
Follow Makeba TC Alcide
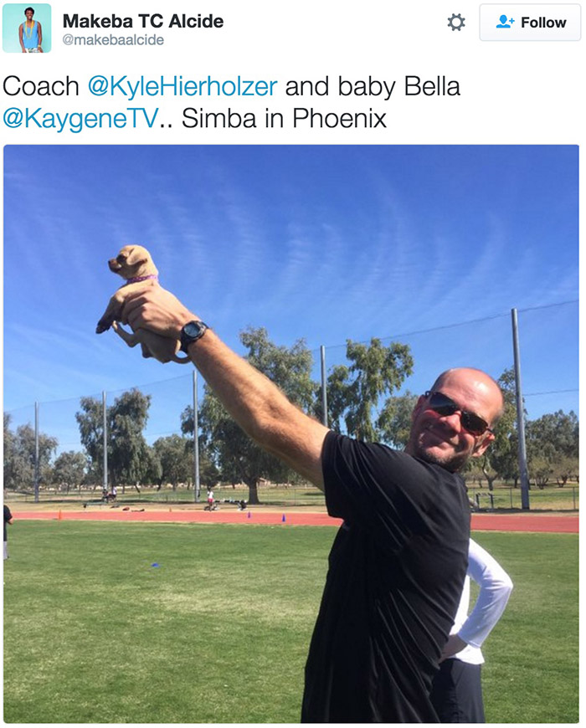(x=530, y=23)
